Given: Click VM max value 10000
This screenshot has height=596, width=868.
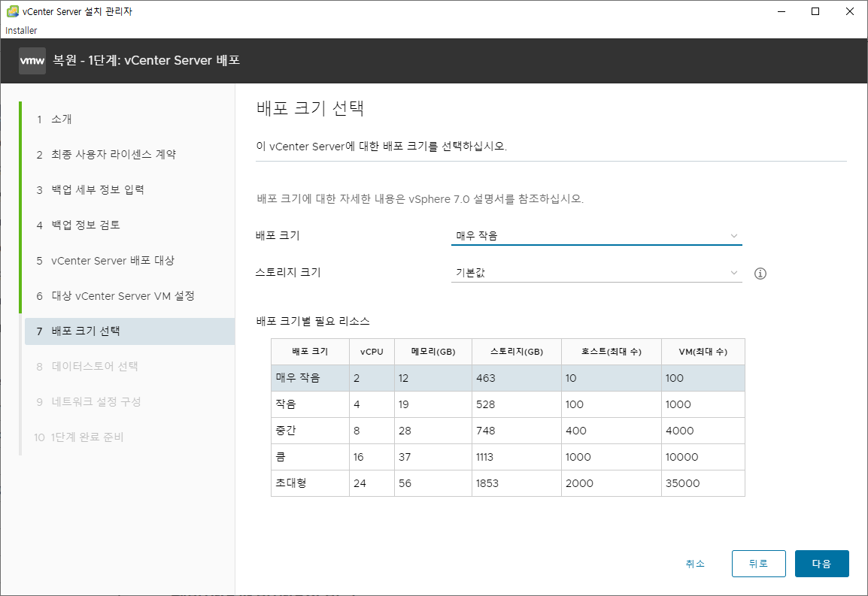Looking at the screenshot, I should click(x=682, y=457).
